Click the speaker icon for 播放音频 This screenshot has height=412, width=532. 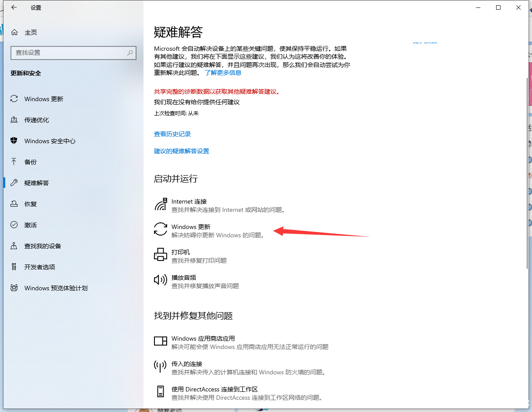(x=161, y=279)
